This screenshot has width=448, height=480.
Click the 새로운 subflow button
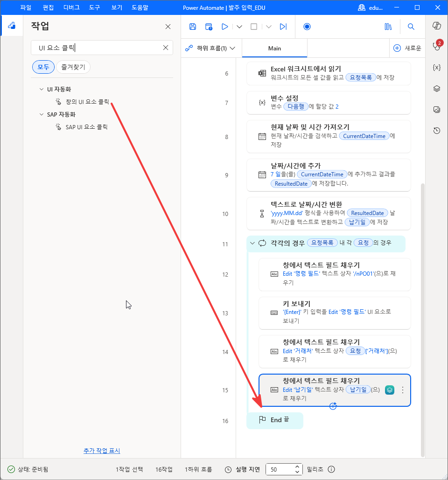pos(407,48)
